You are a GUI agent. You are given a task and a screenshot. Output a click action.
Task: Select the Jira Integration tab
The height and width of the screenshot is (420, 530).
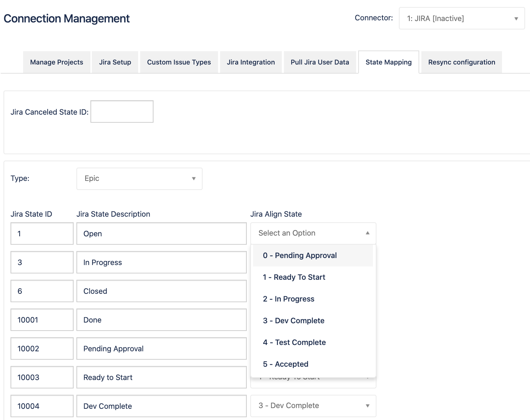[x=251, y=62]
